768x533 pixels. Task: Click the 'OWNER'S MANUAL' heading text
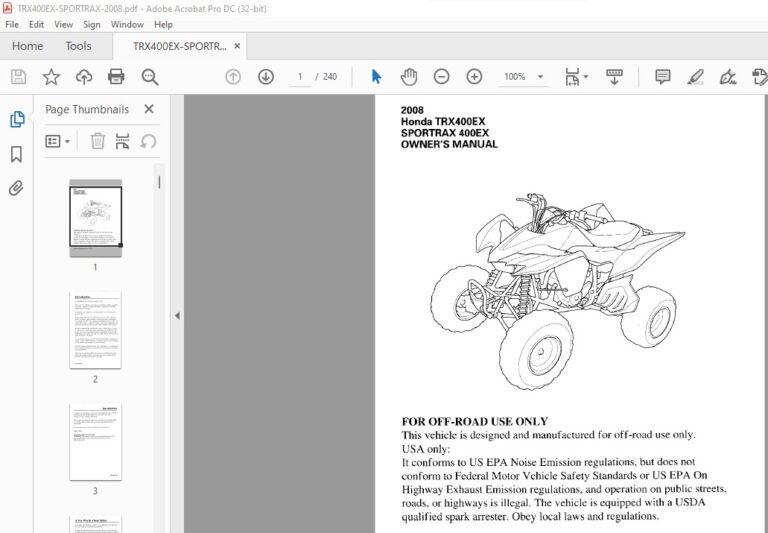[449, 145]
